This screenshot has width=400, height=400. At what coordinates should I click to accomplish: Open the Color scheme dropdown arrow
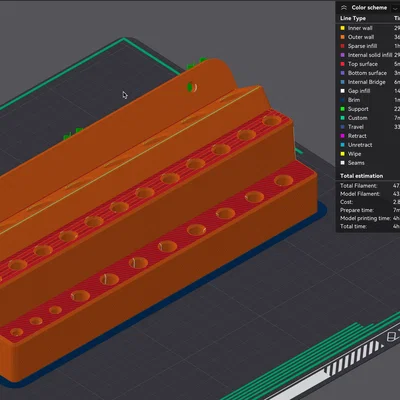(396, 8)
